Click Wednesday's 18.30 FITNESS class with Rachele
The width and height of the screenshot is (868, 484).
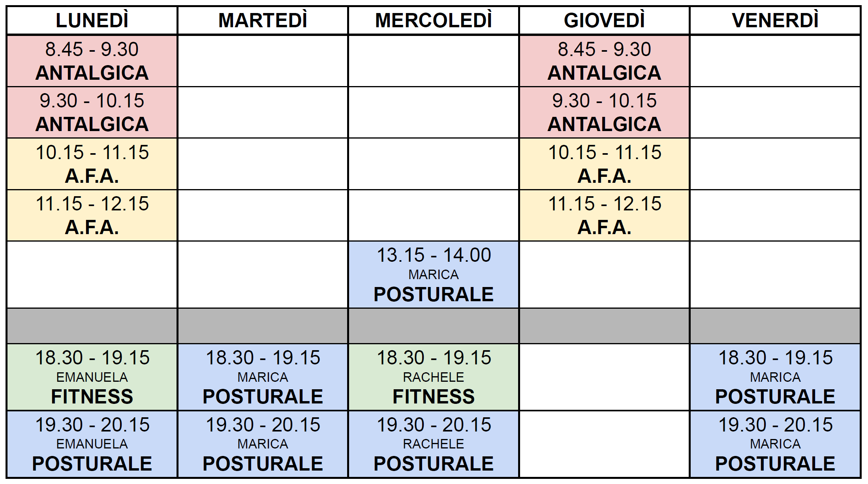[433, 377]
